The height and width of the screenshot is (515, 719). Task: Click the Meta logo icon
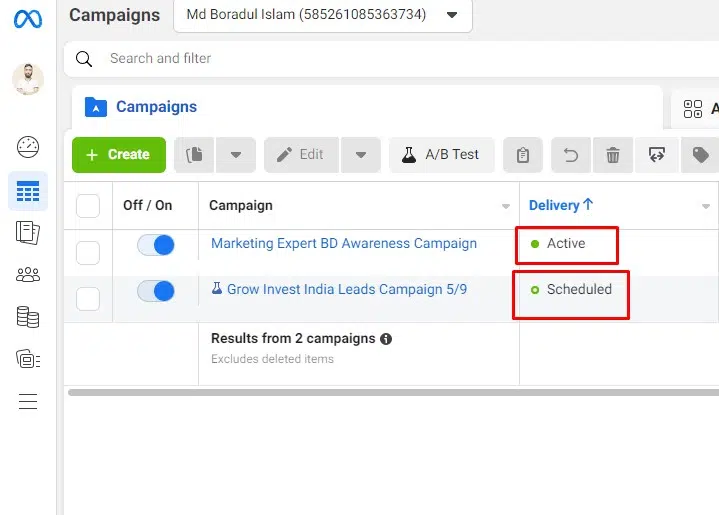coord(27,18)
